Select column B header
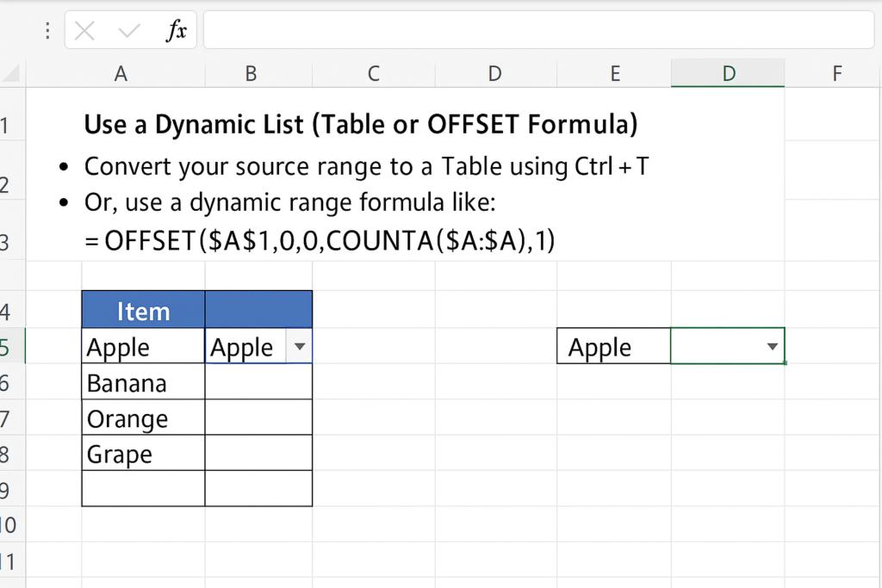The width and height of the screenshot is (882, 588). 251,74
